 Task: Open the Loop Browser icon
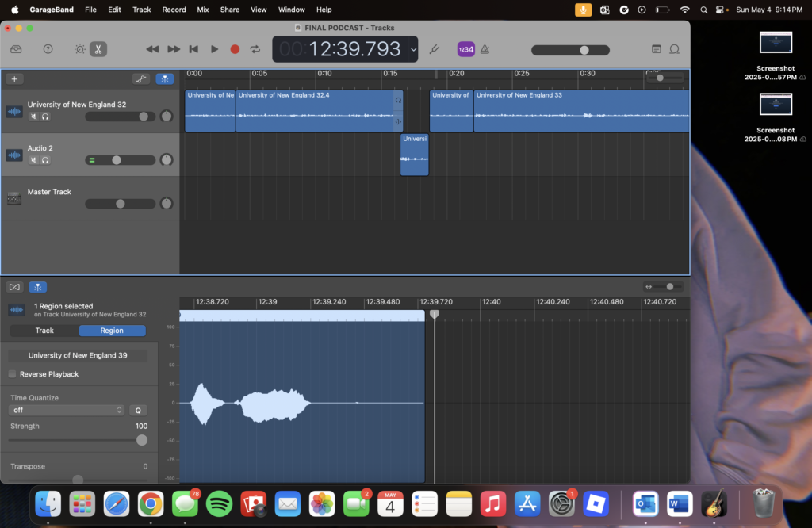point(675,49)
